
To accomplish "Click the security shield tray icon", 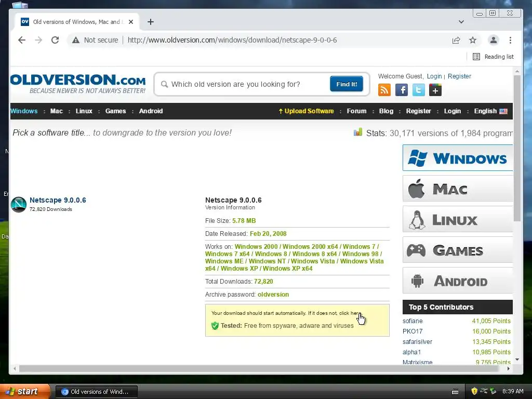I will [x=474, y=391].
